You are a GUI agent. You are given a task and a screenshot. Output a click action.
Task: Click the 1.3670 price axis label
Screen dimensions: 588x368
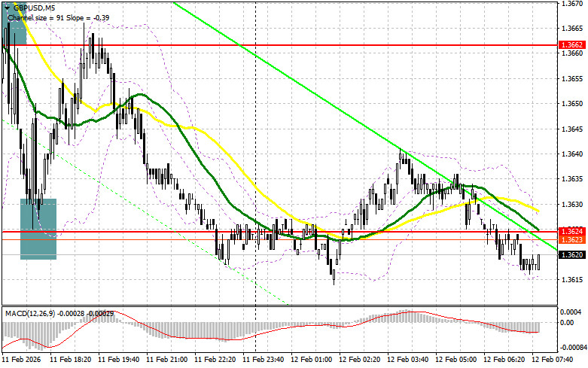point(572,3)
